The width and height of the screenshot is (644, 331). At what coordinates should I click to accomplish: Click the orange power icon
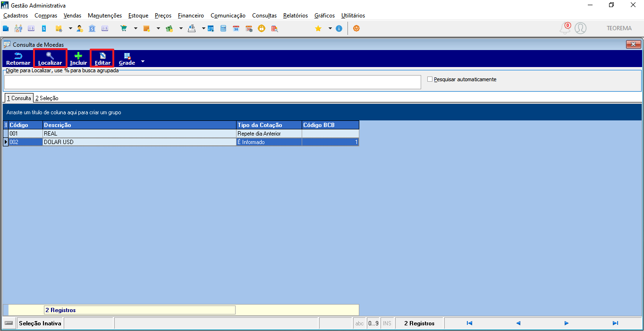(x=356, y=28)
